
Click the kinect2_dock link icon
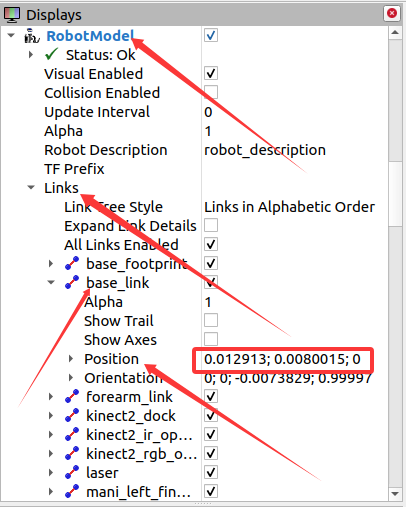point(72,415)
